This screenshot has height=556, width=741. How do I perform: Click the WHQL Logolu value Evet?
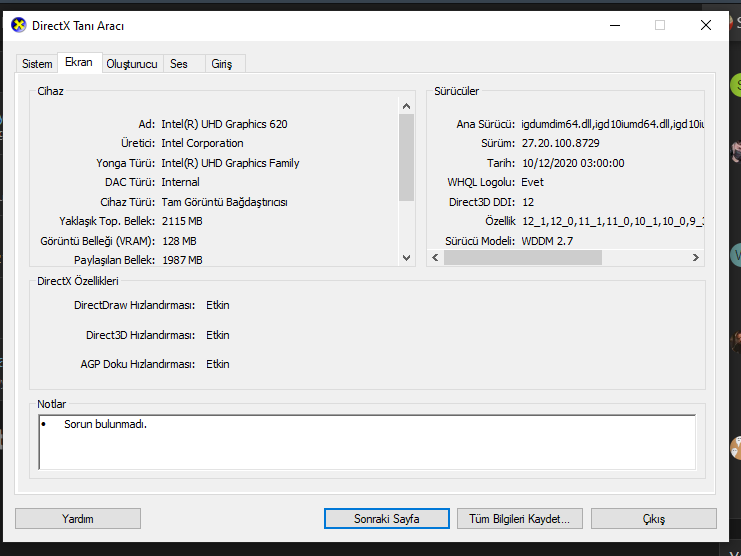point(533,182)
